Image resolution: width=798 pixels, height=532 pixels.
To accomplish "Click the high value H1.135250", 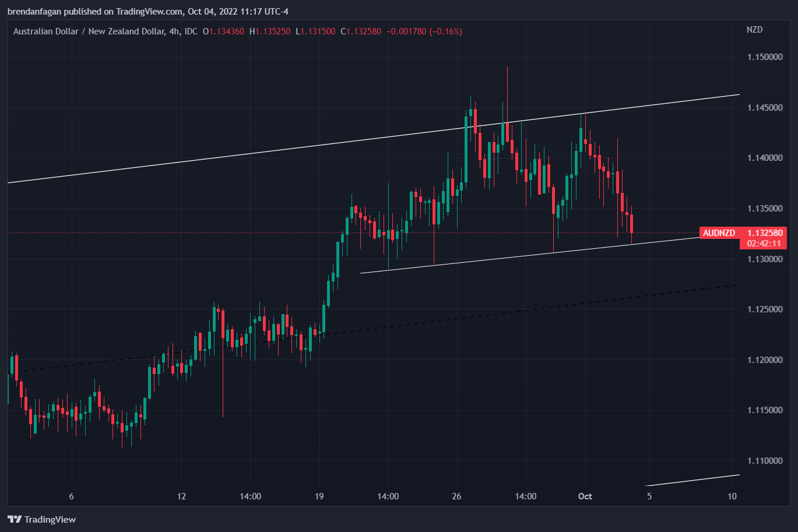I will click(270, 31).
